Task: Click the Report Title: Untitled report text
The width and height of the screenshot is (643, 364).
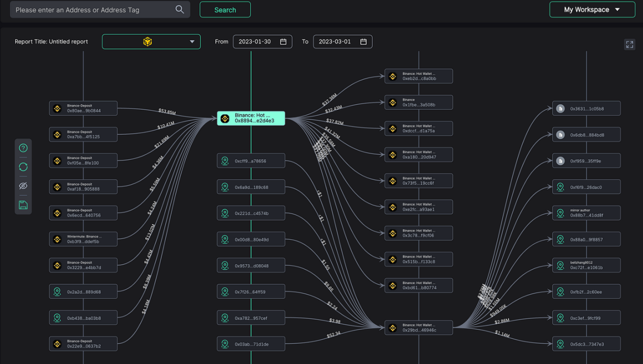Action: tap(51, 42)
